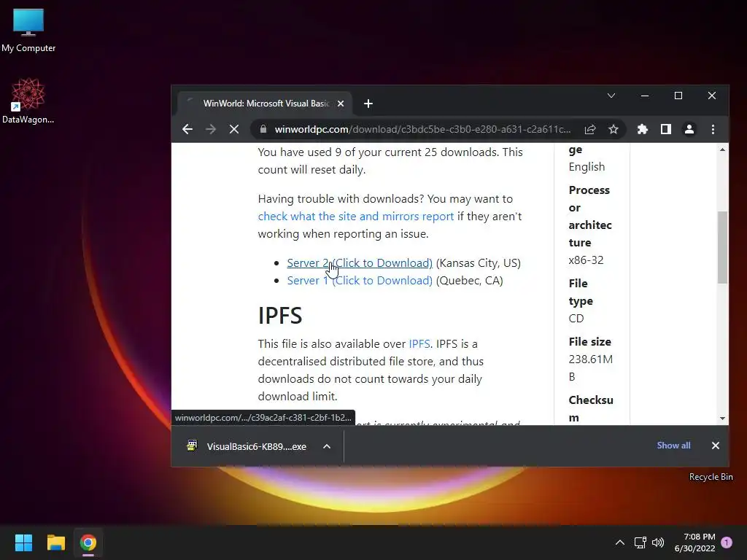This screenshot has height=560, width=747.
Task: Open the volume speaker icon
Action: [658, 542]
